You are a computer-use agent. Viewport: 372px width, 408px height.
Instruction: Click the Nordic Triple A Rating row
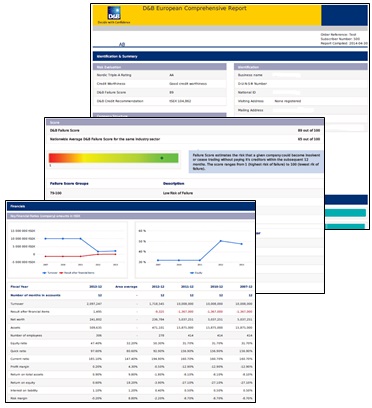[x=160, y=75]
